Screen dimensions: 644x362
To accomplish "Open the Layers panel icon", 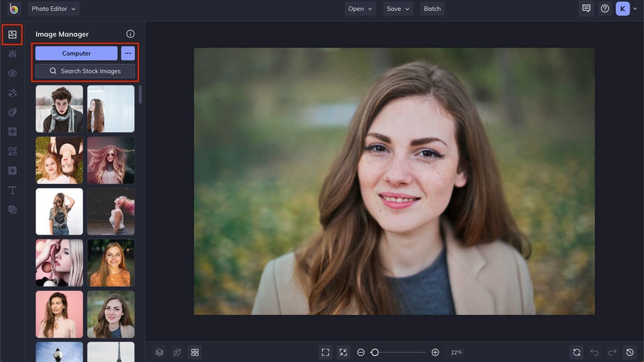I will [160, 352].
